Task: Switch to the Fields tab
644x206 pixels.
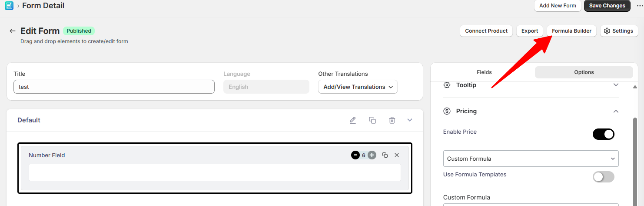Action: [x=484, y=72]
